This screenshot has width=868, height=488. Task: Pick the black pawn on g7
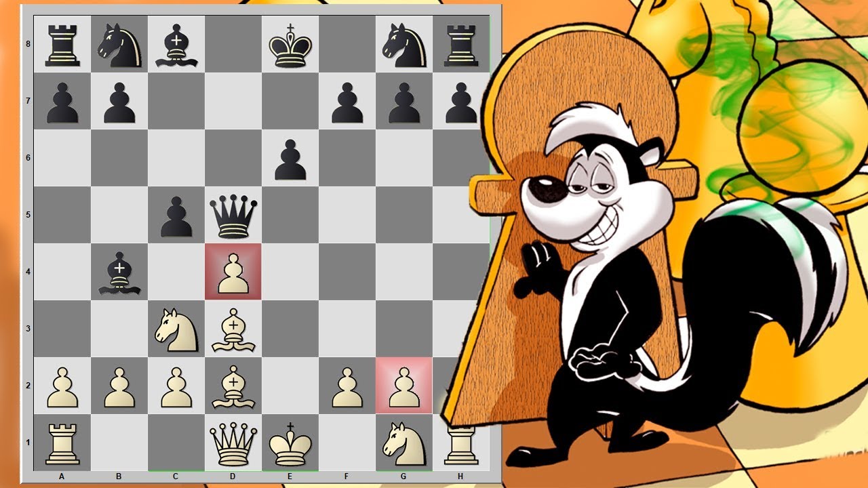(404, 102)
